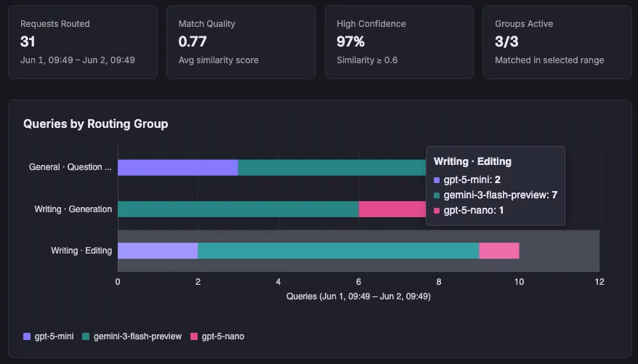Click pink gpt-5-nano segment in Writing Generation bar
638x364 pixels.
pos(392,209)
